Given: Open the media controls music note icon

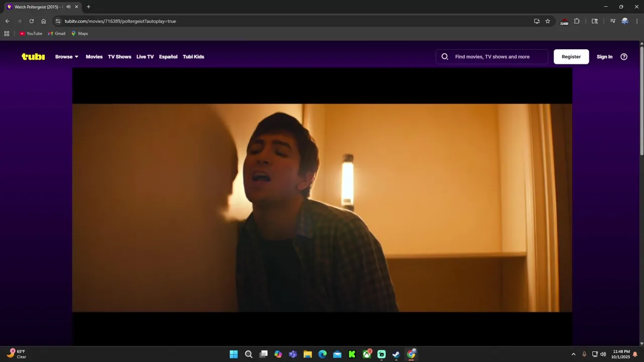Looking at the screenshot, I should [612, 21].
